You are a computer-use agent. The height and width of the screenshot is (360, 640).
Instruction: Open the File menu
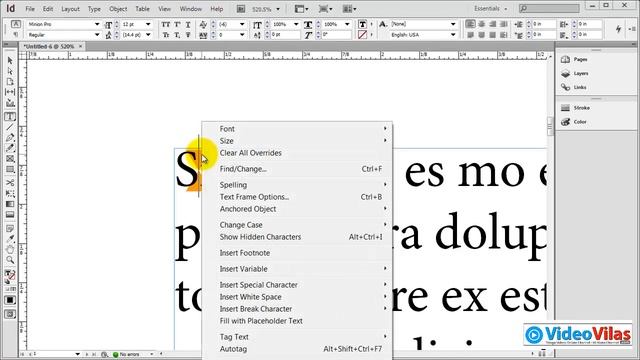click(x=30, y=9)
